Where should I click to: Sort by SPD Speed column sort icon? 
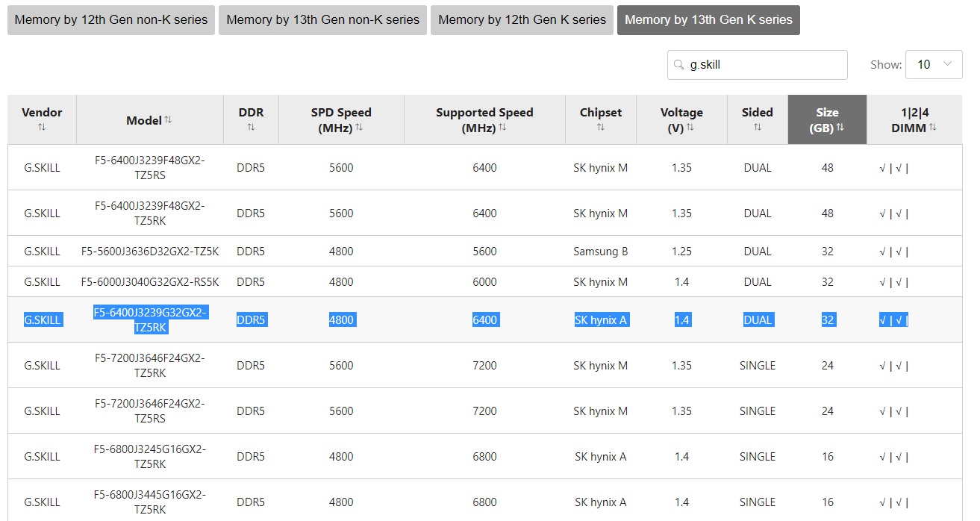[359, 128]
